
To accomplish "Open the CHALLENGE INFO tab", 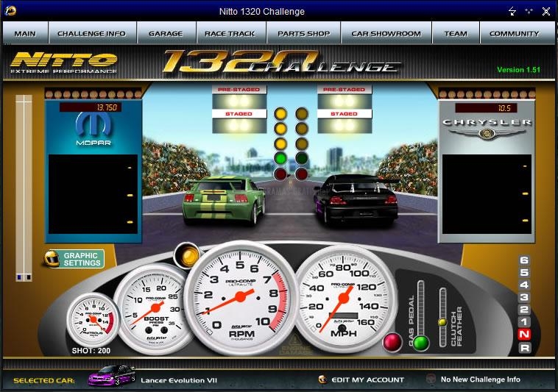I will [92, 33].
